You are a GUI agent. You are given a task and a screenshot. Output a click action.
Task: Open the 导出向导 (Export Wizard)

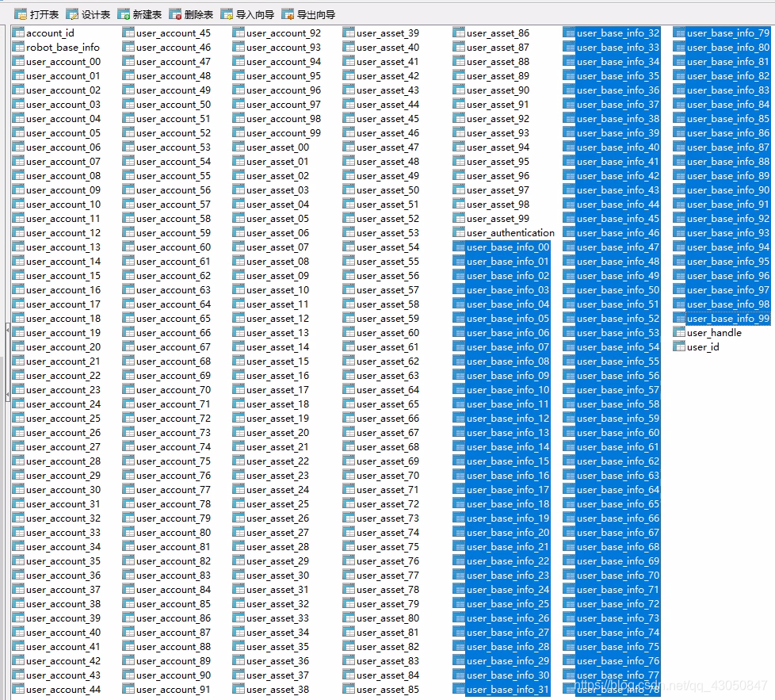tap(309, 15)
